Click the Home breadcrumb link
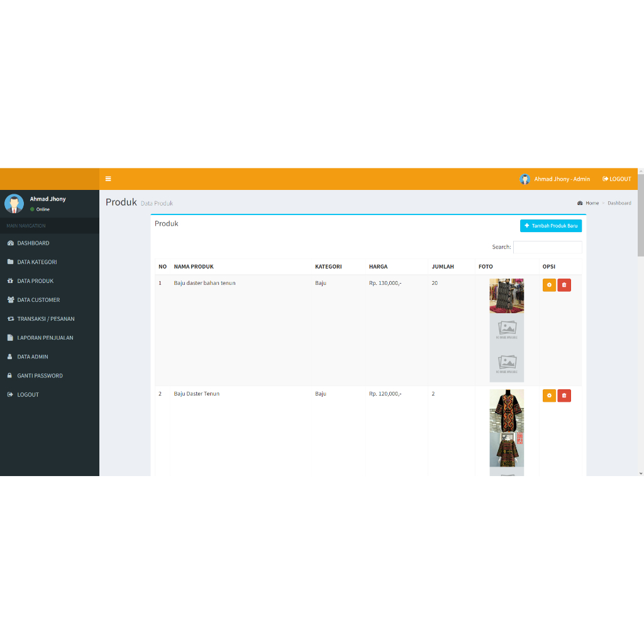644x644 pixels. [x=591, y=203]
